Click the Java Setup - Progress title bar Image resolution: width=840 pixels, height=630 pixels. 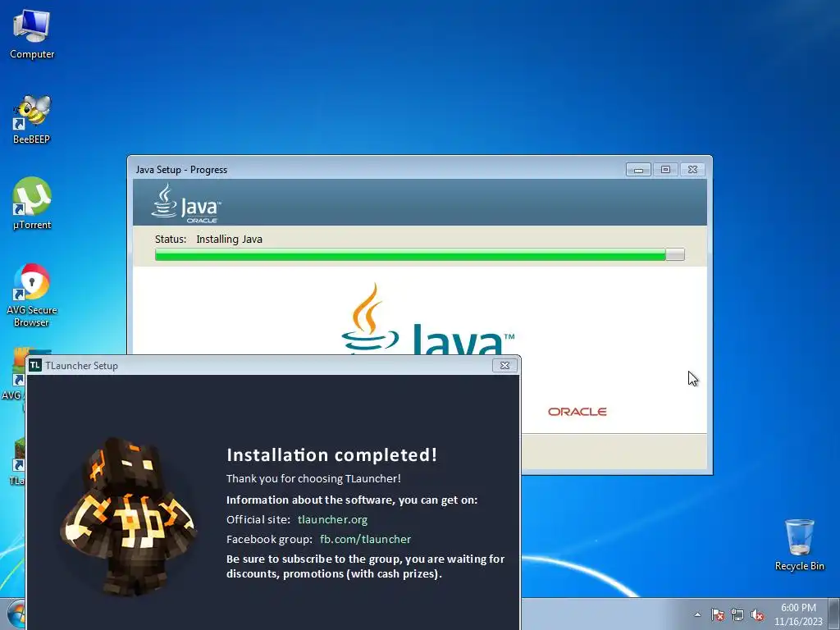pyautogui.click(x=375, y=169)
